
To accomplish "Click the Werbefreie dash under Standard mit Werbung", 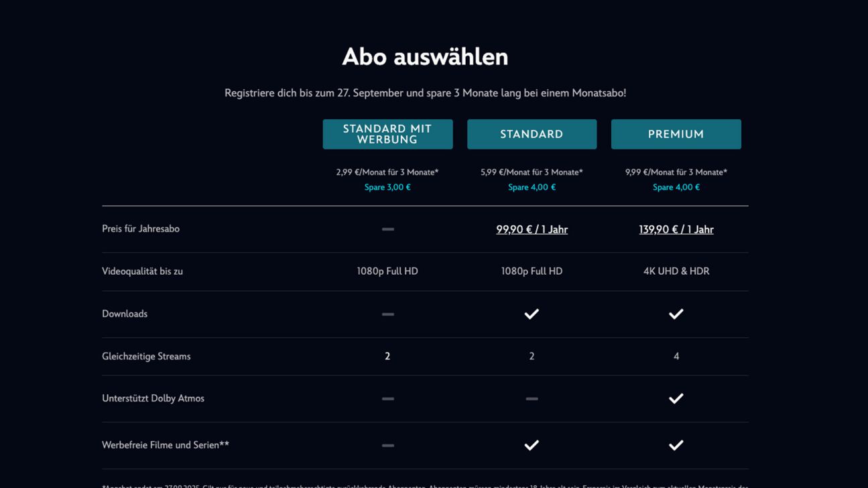I will click(x=387, y=445).
